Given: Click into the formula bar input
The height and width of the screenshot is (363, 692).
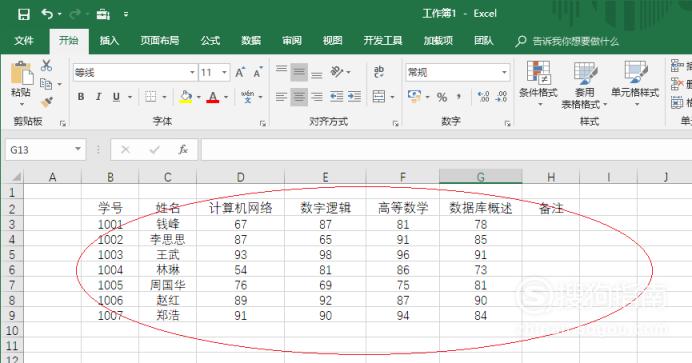Looking at the screenshot, I should click(446, 150).
